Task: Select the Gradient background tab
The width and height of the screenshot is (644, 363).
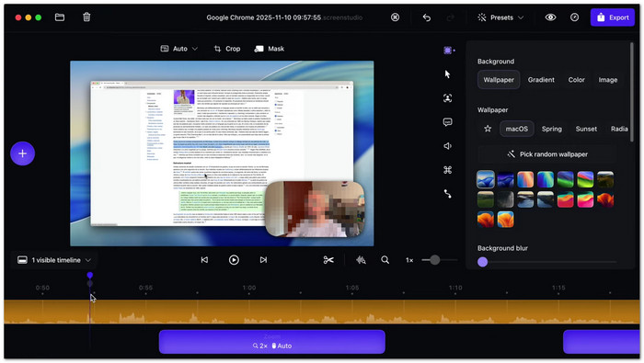Action: click(541, 80)
